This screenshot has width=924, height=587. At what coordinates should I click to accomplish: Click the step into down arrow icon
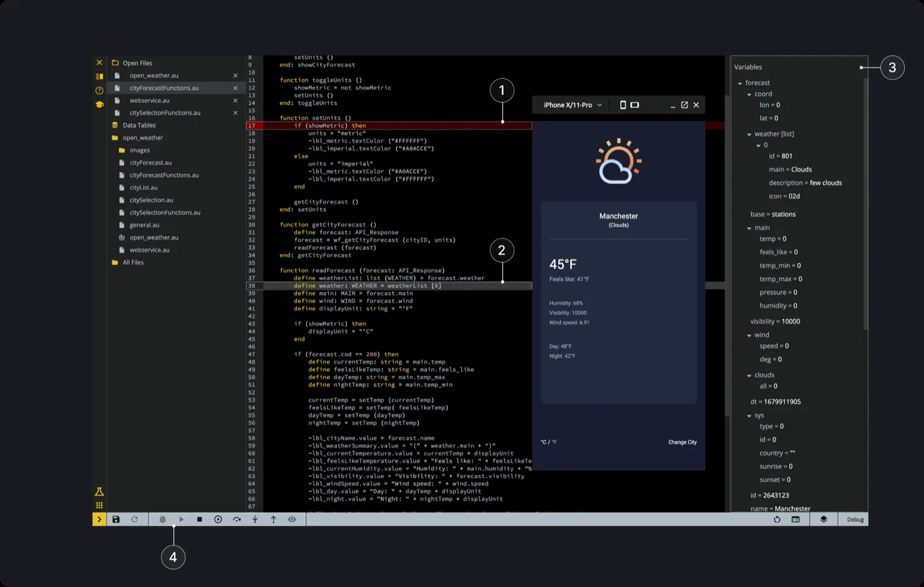[255, 519]
